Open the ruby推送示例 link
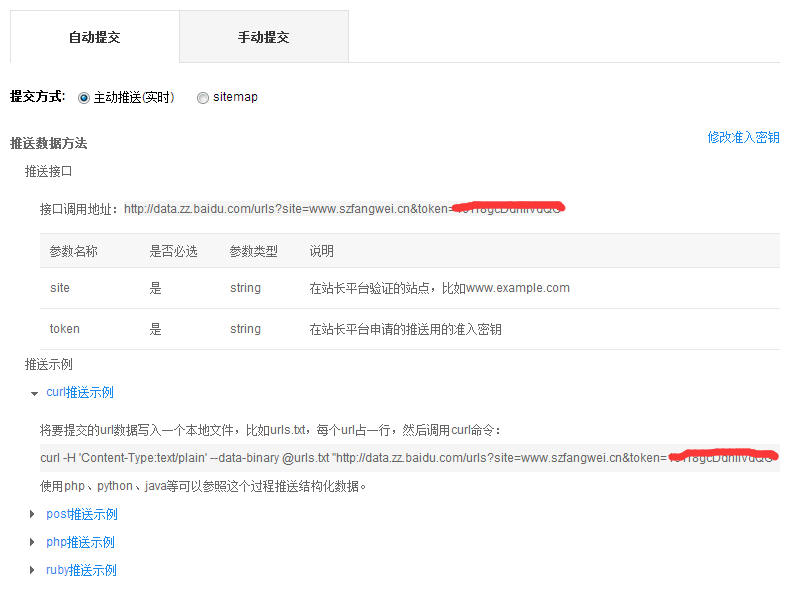This screenshot has height=590, width=796. tap(81, 571)
